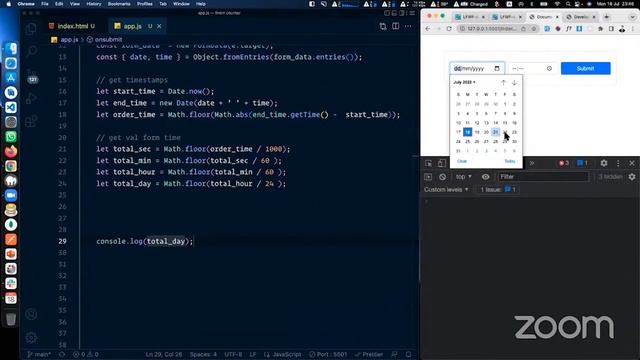This screenshot has height=360, width=640.
Task: Open the VS Code Search sidebar icon
Action: pos(31,51)
